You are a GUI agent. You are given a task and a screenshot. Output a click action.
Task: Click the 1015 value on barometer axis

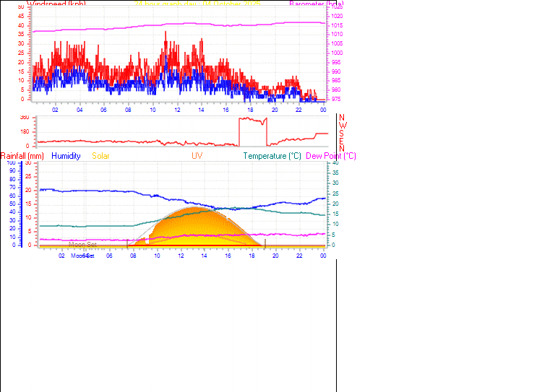(x=337, y=25)
